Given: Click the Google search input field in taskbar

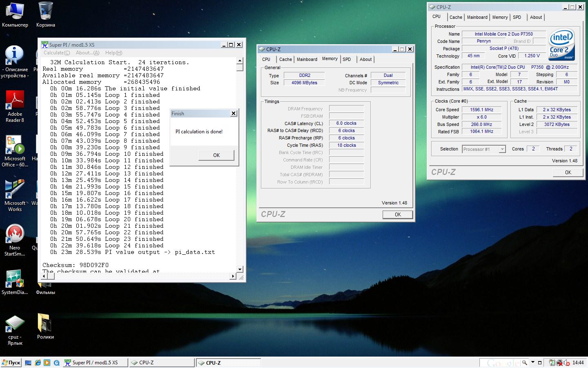Looking at the screenshot, I should pos(500,363).
